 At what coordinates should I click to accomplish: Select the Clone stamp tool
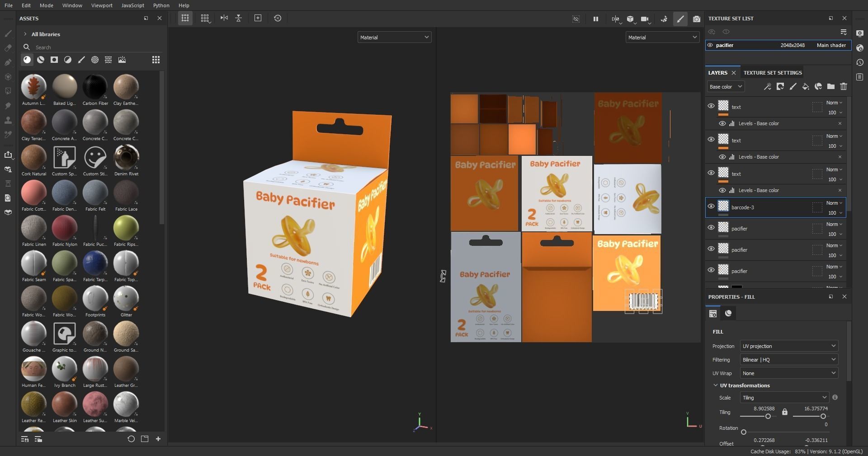pos(8,120)
